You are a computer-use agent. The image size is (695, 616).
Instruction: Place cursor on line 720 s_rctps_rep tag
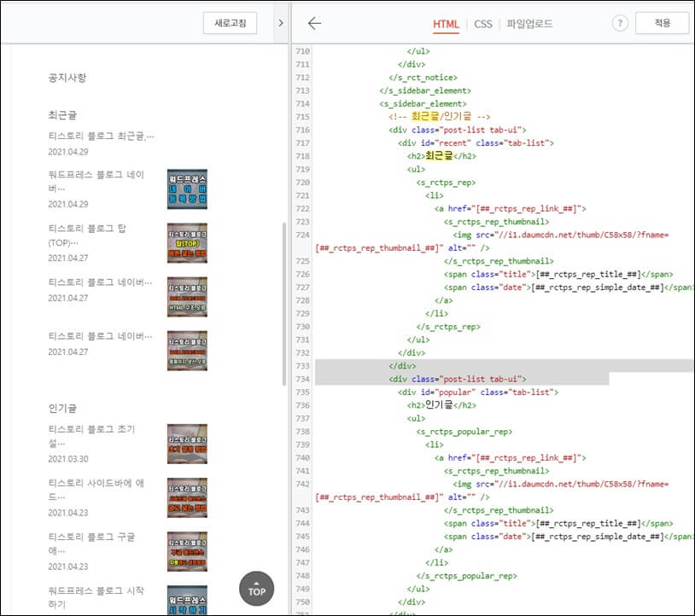(446, 183)
